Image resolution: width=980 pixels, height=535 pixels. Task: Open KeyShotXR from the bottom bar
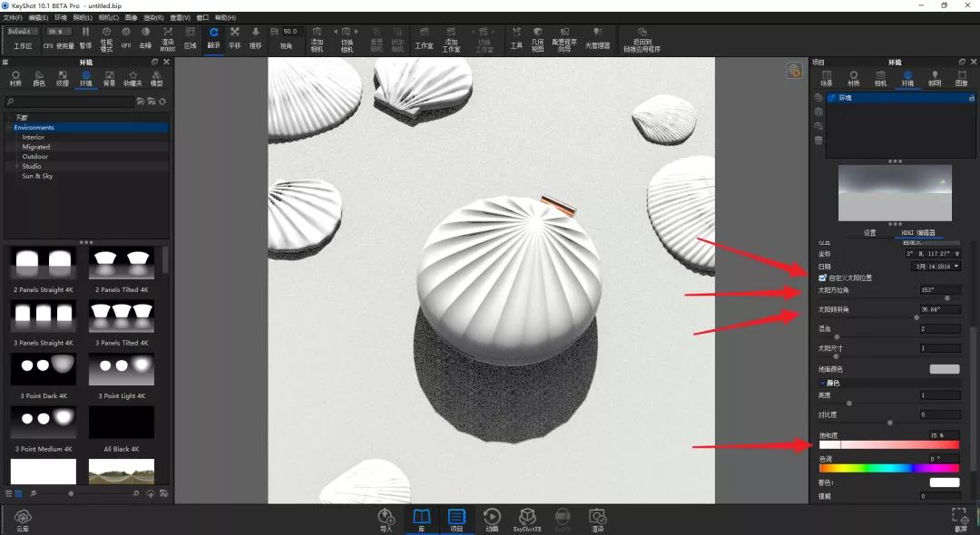(x=527, y=520)
